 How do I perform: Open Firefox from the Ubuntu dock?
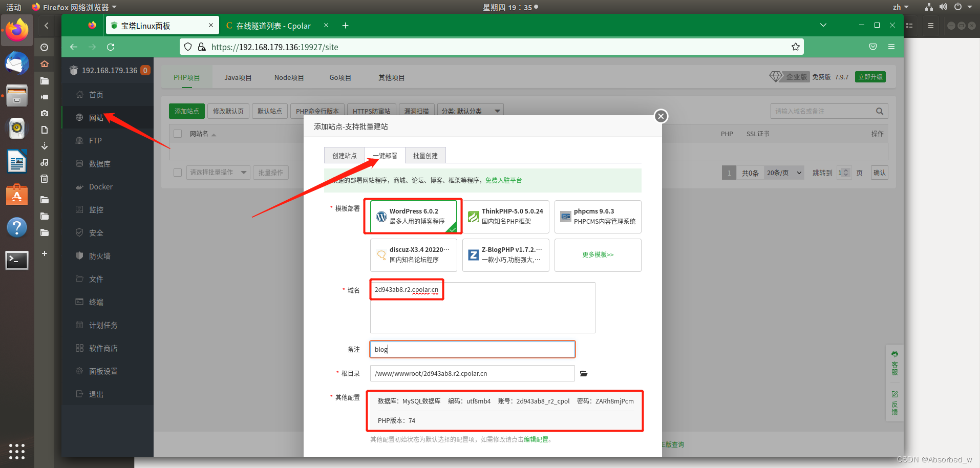17,30
